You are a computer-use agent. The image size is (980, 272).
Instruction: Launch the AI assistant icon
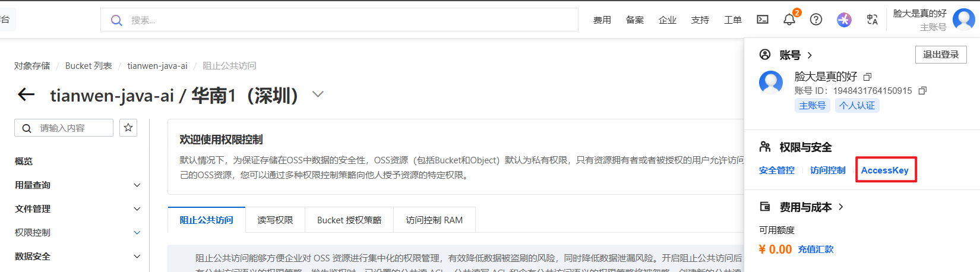[x=844, y=20]
